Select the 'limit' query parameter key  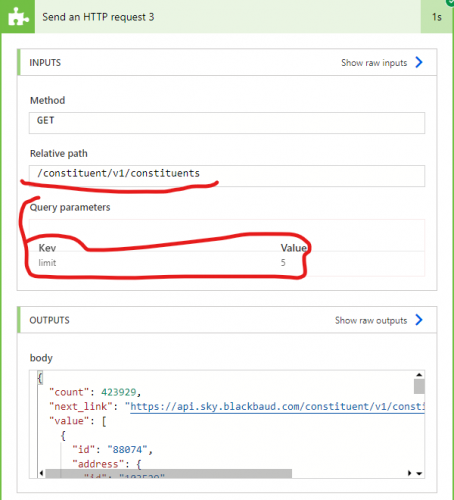click(47, 263)
